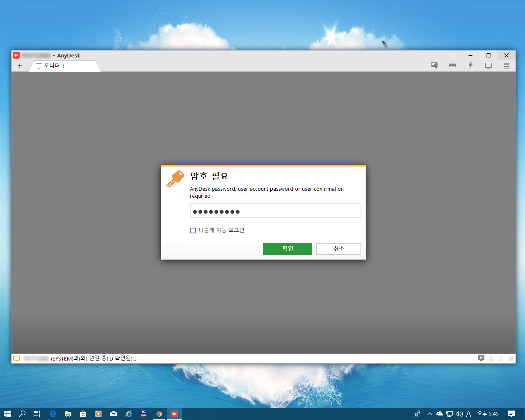Open the lightning bolt actions menu
Viewport: 525px width, 420px height.
click(470, 66)
